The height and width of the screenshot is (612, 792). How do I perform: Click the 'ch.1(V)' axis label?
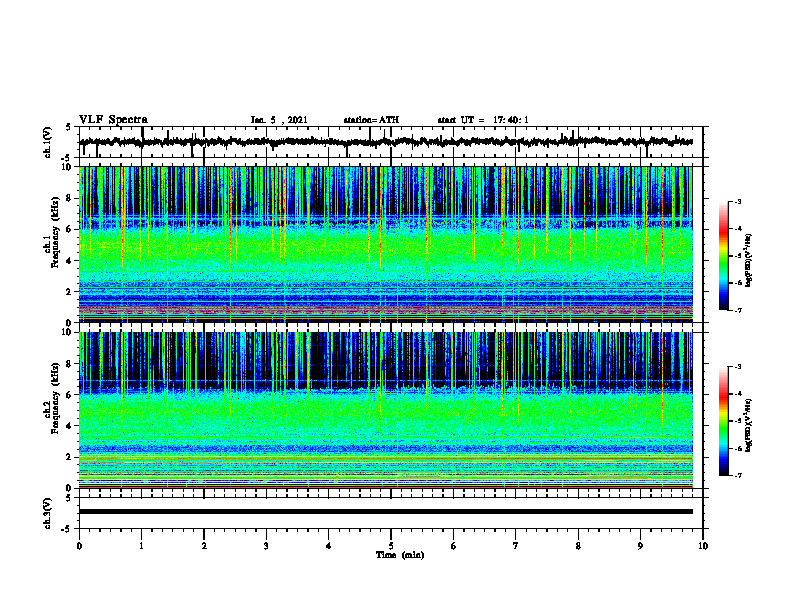[48, 142]
